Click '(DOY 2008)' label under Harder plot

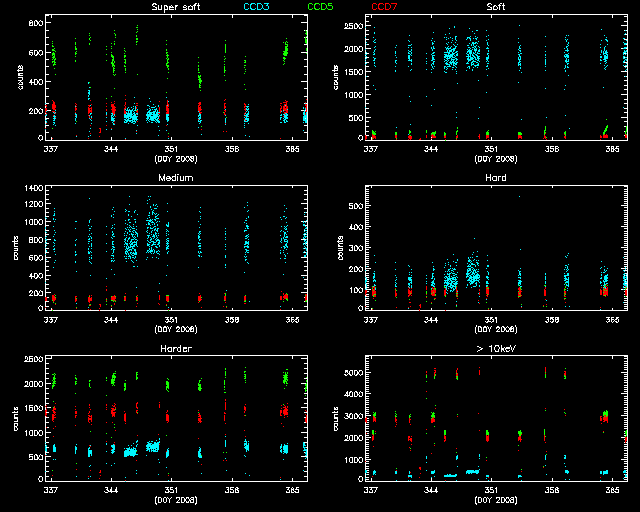click(x=174, y=499)
